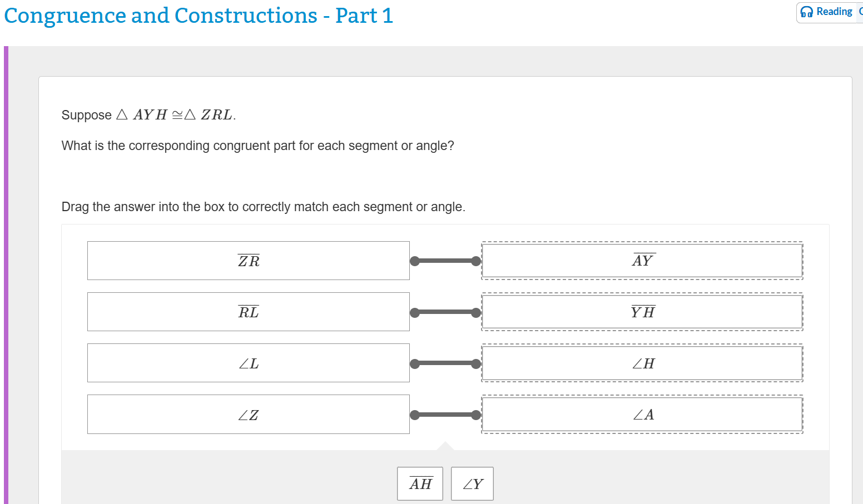
Task: Click the connector handle beside angle Z box
Action: click(x=414, y=414)
